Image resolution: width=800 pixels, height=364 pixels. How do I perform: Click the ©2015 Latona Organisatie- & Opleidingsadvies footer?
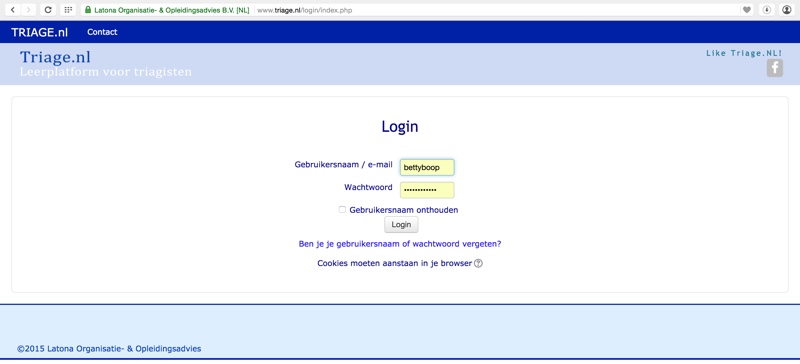tap(109, 349)
